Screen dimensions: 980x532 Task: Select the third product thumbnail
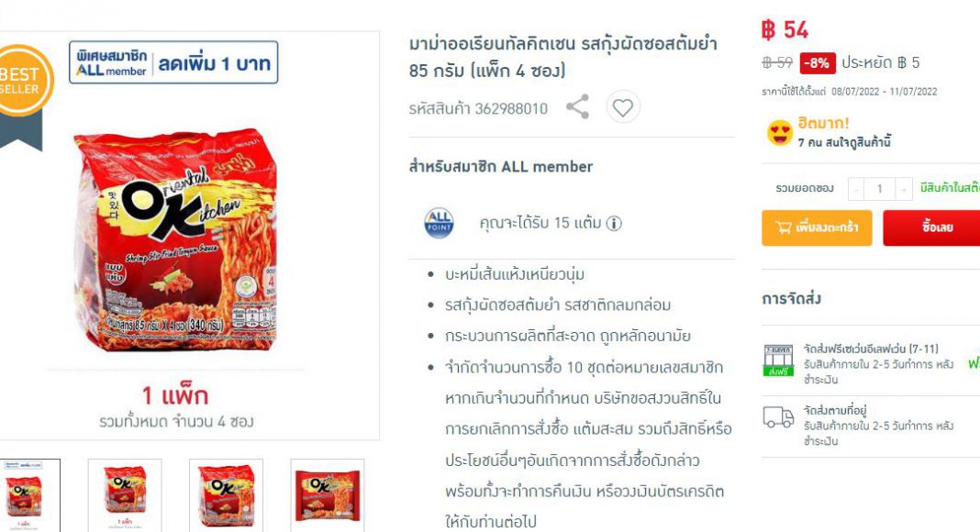point(227,495)
